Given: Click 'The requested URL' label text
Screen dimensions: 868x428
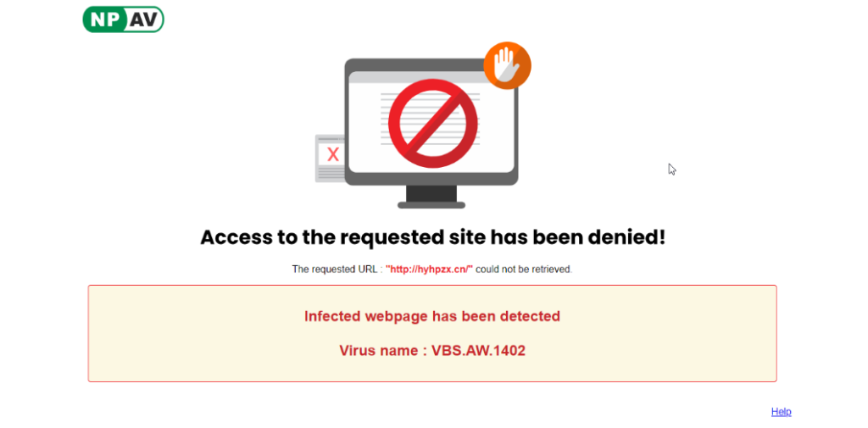Looking at the screenshot, I should click(x=336, y=270).
